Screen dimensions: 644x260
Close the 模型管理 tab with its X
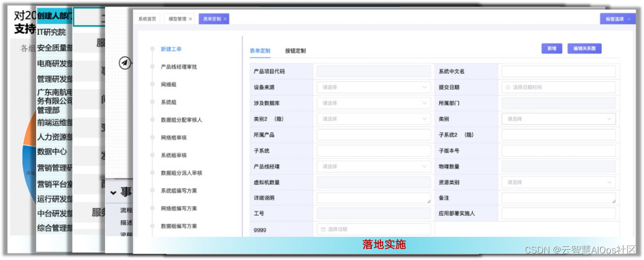[190, 19]
